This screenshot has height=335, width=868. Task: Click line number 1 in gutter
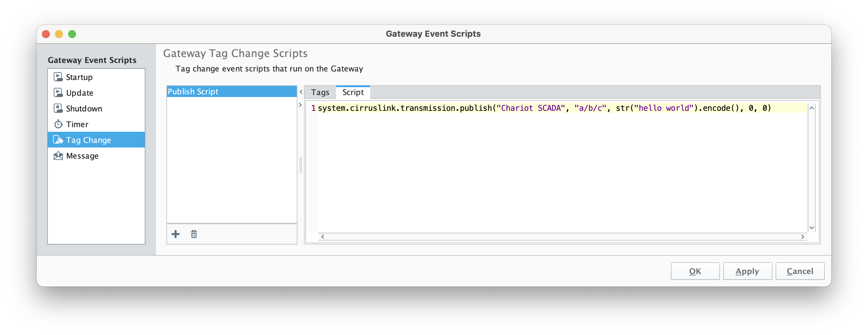(x=313, y=108)
